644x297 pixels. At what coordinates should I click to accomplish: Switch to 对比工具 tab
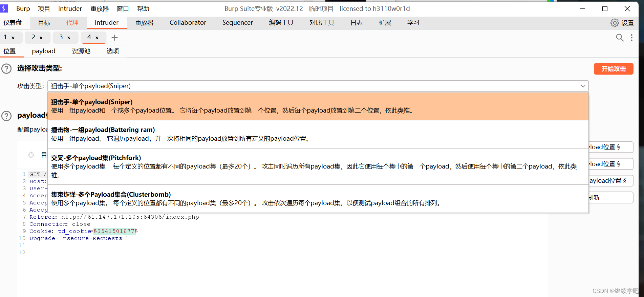coord(322,23)
